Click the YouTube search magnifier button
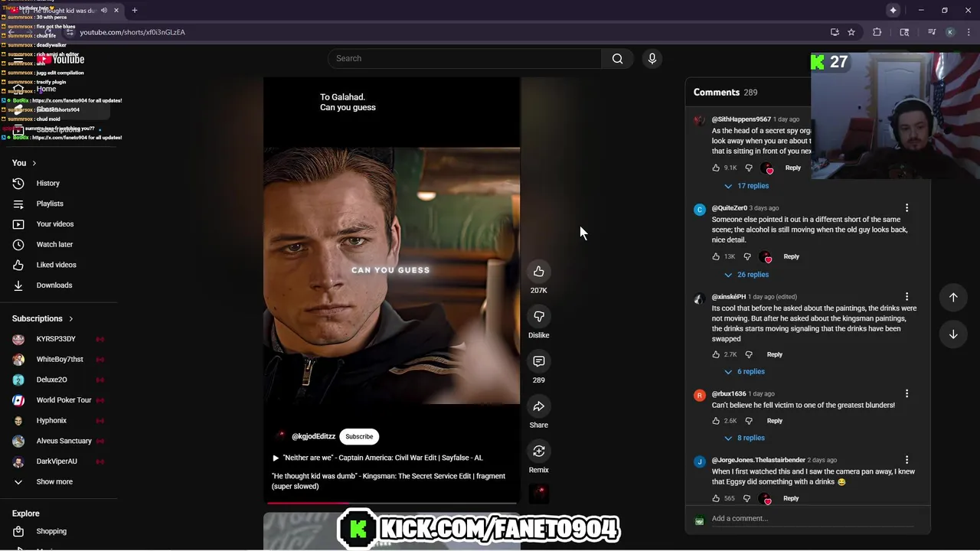 tap(617, 59)
